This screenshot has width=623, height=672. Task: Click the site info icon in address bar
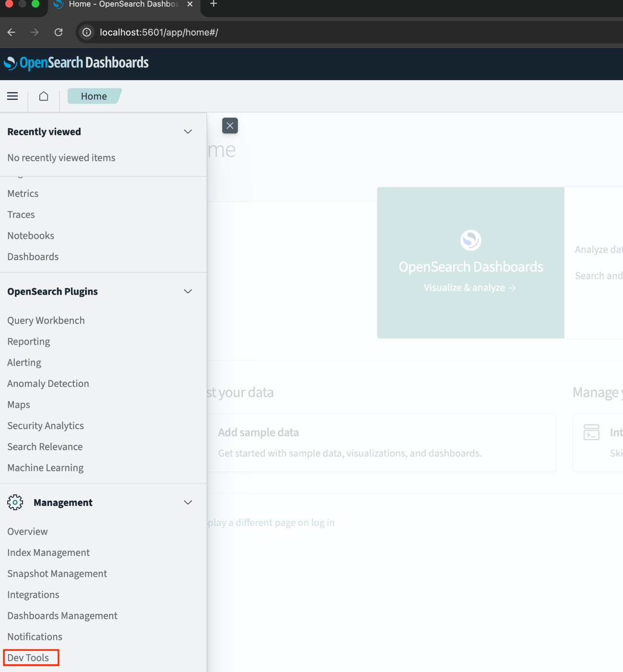pyautogui.click(x=87, y=32)
